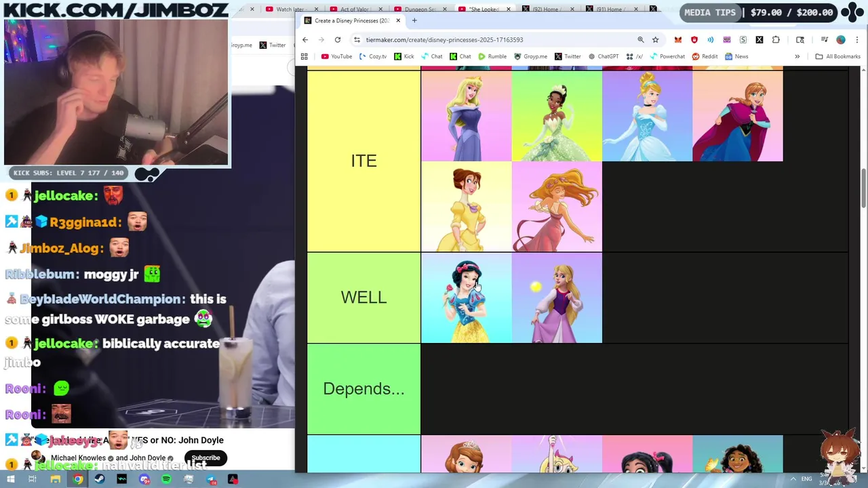This screenshot has width=868, height=488.
Task: Open the All Bookmarks folder
Action: (x=837, y=56)
